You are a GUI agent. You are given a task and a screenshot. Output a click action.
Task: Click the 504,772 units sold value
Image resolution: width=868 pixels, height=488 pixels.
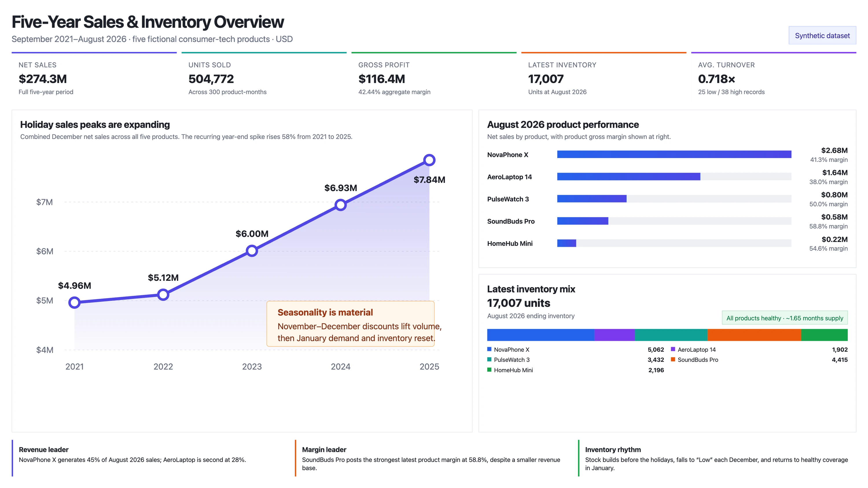(x=211, y=79)
